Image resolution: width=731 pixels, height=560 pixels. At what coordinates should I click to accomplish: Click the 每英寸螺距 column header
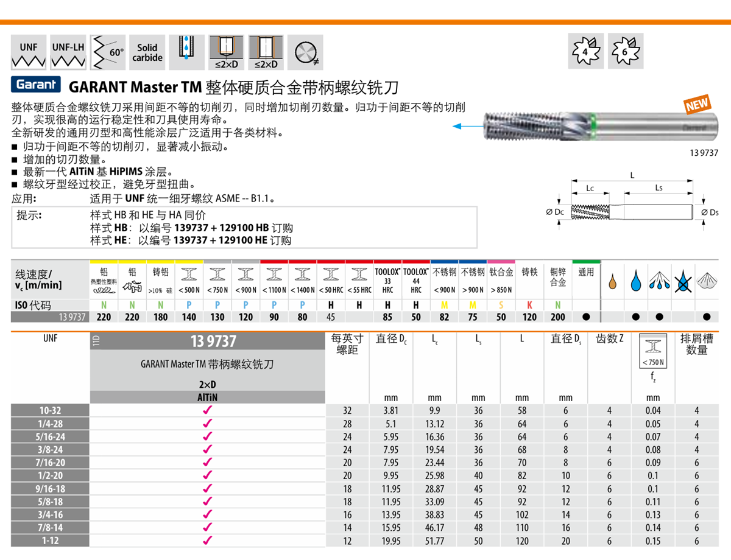348,344
